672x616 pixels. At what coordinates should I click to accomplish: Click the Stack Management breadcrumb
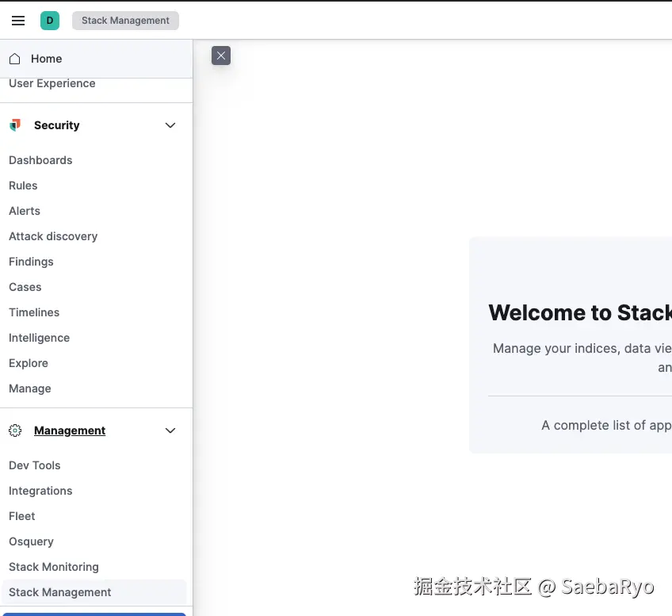tap(125, 21)
